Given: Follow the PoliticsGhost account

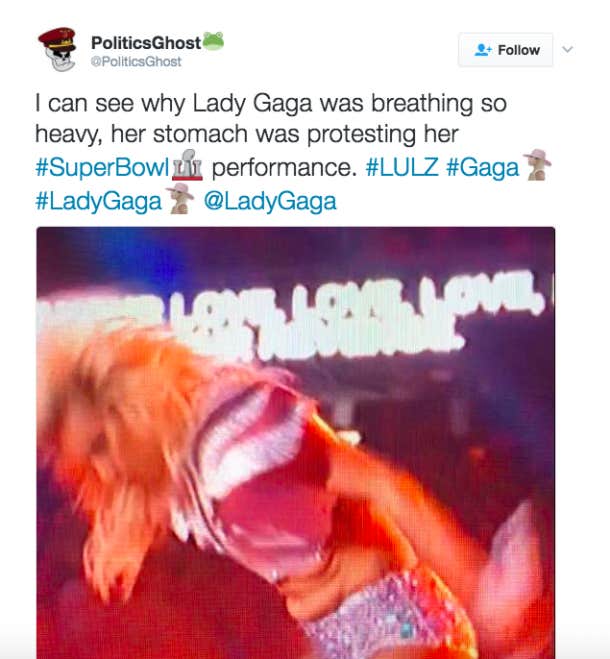Looking at the screenshot, I should pyautogui.click(x=506, y=50).
